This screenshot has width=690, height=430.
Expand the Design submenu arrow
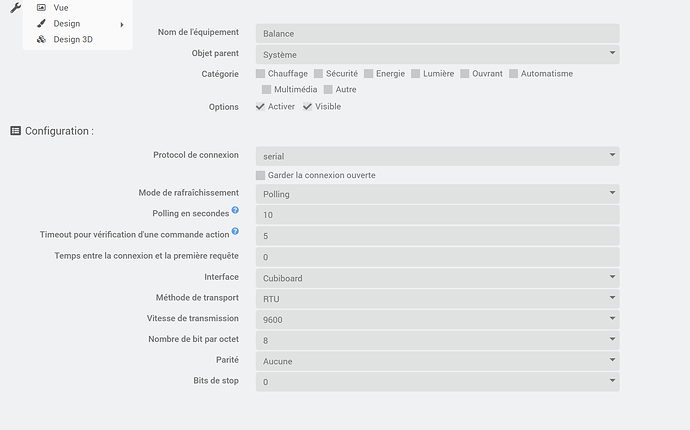pyautogui.click(x=122, y=25)
